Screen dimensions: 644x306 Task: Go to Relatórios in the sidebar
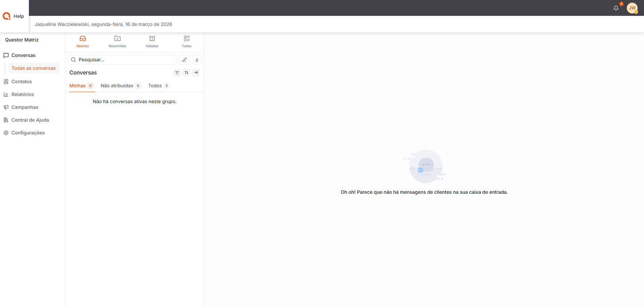pyautogui.click(x=23, y=94)
